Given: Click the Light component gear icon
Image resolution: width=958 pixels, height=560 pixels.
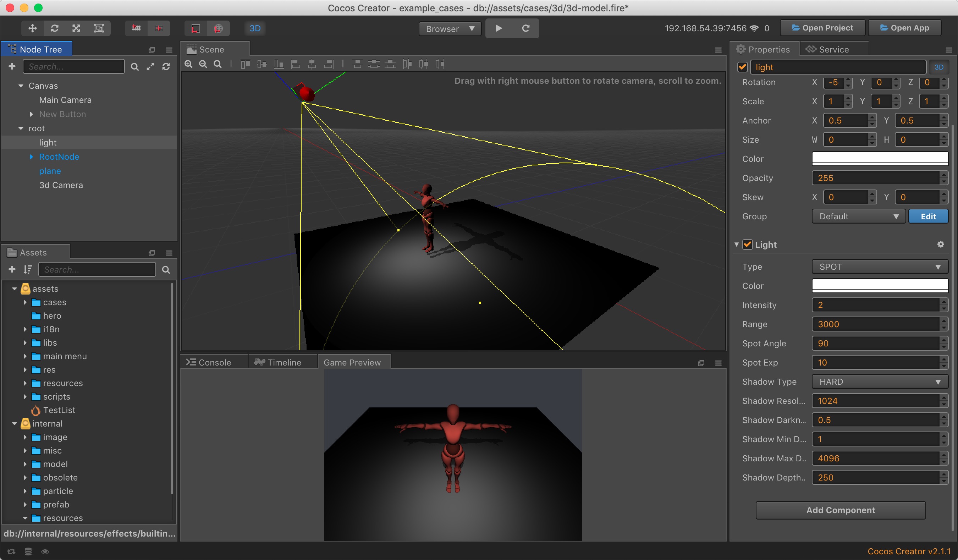Looking at the screenshot, I should pos(941,244).
